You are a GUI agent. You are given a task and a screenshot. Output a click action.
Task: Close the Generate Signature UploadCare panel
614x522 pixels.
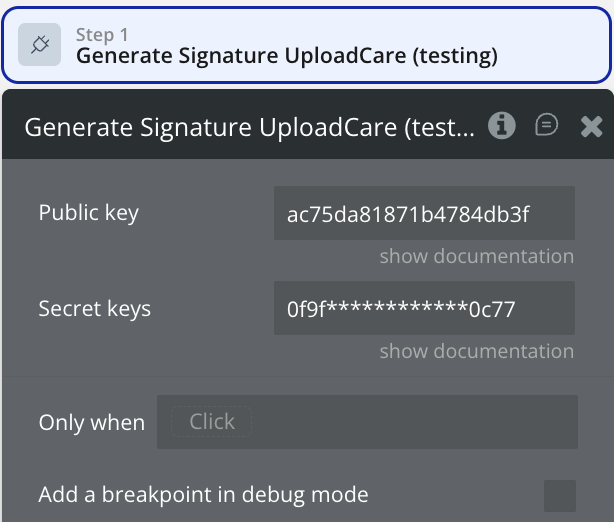coord(591,126)
